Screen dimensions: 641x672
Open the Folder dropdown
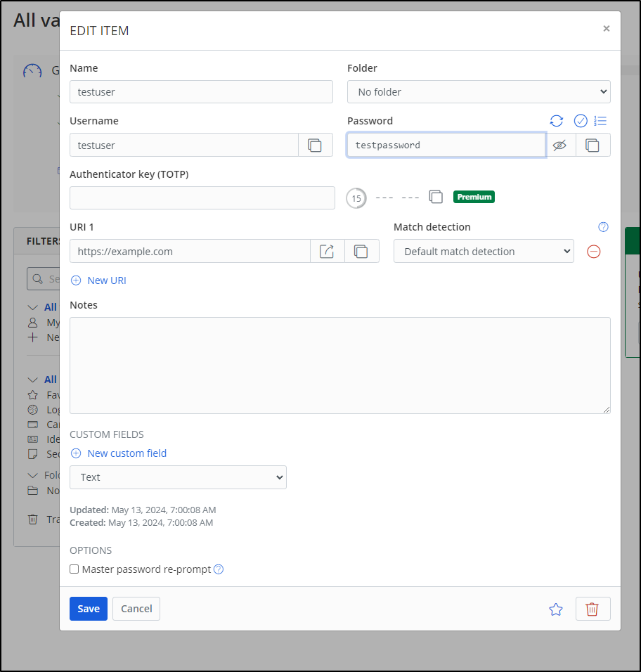tap(479, 91)
